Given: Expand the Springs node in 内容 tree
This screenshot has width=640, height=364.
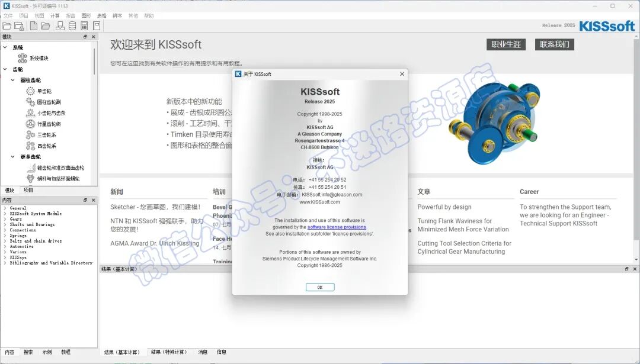Looking at the screenshot, I should (x=5, y=236).
